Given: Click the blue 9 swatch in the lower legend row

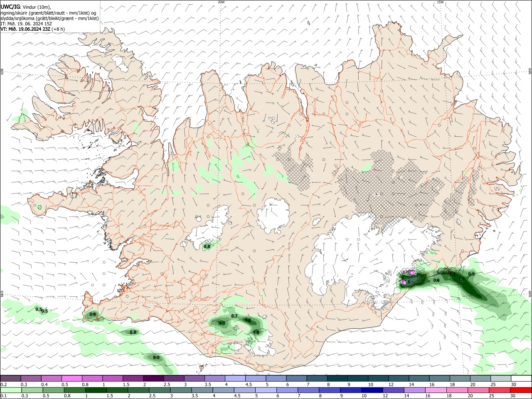Looking at the screenshot, I should pos(351,390).
